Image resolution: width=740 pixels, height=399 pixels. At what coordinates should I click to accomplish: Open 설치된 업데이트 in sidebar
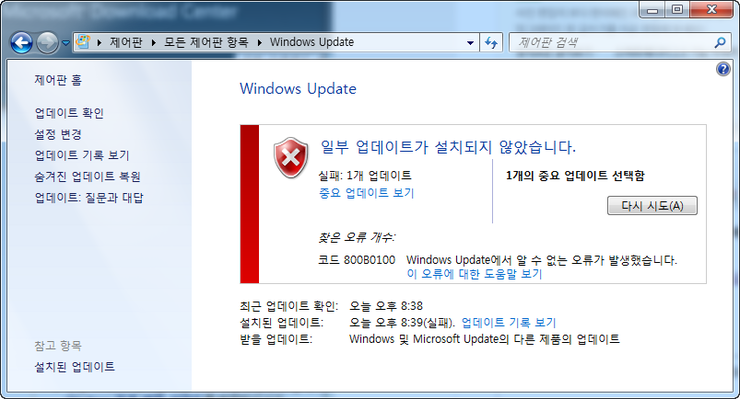[75, 367]
